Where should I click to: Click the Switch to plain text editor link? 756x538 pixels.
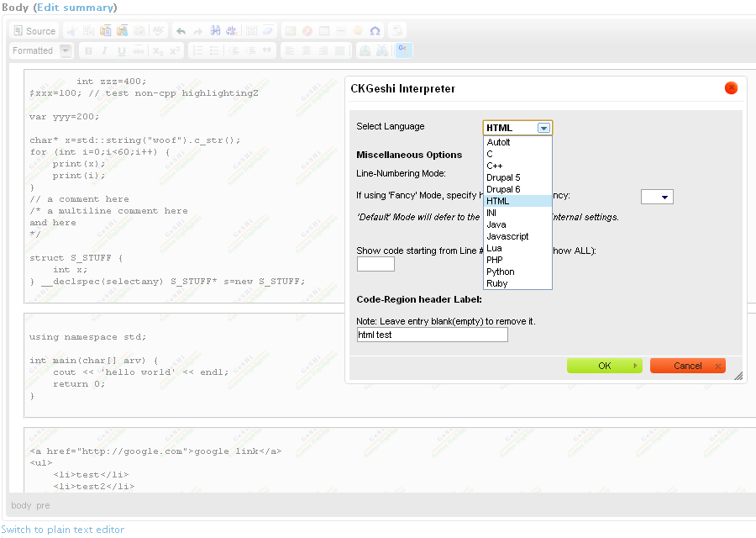62,530
